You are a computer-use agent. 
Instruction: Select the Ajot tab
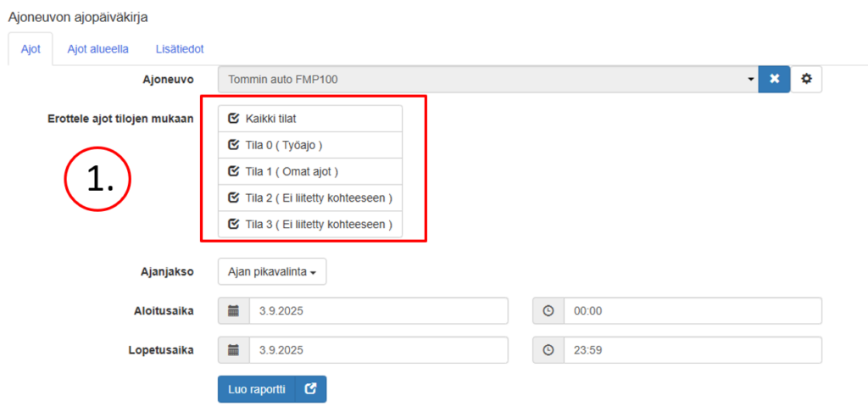[31, 49]
